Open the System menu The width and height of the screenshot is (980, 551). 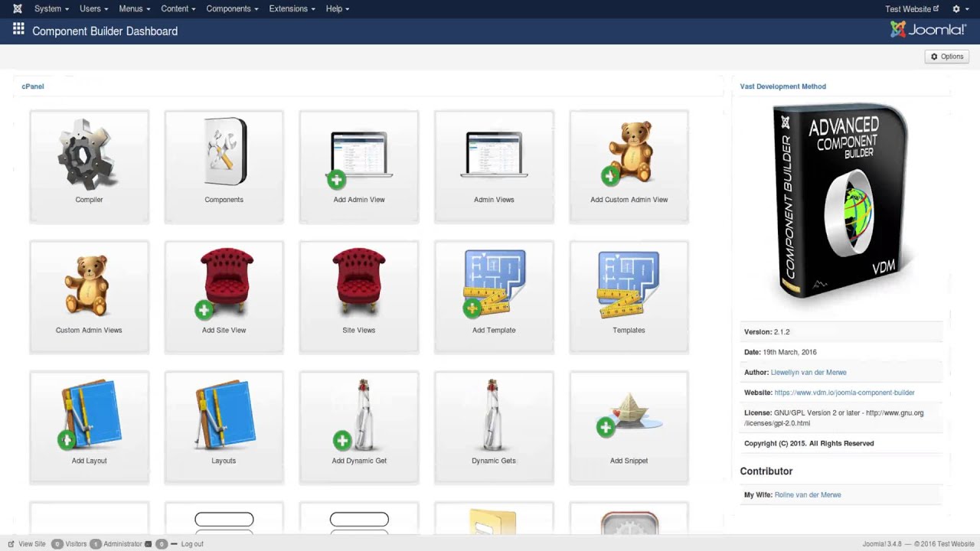coord(51,8)
